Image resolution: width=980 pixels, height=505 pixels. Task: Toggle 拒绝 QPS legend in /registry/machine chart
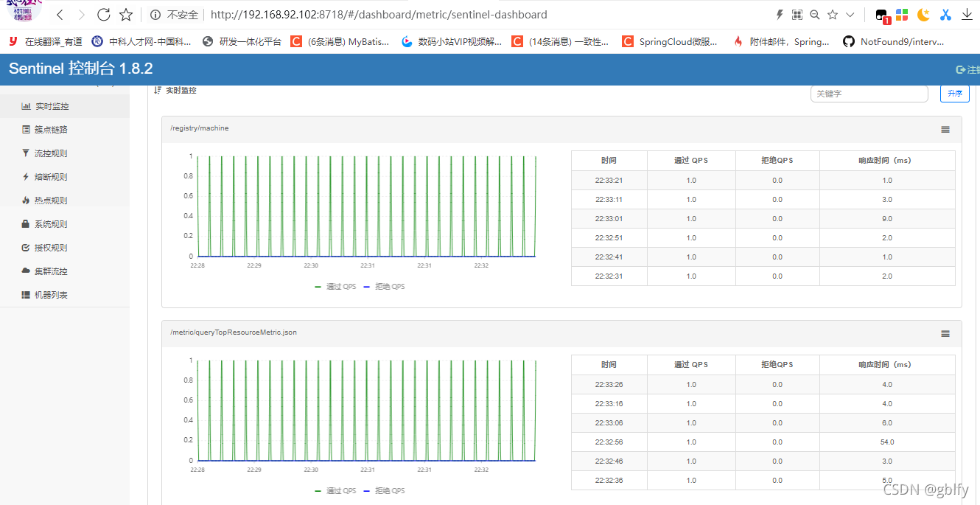point(384,286)
